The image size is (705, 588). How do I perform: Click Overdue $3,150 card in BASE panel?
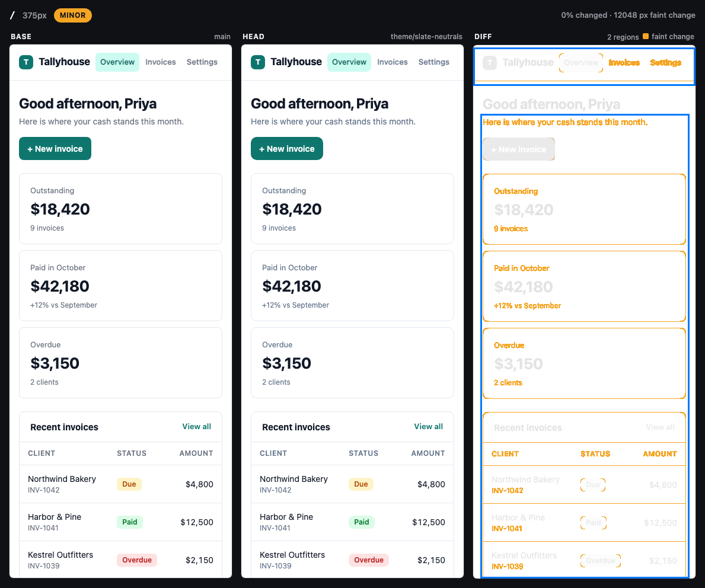pos(120,363)
